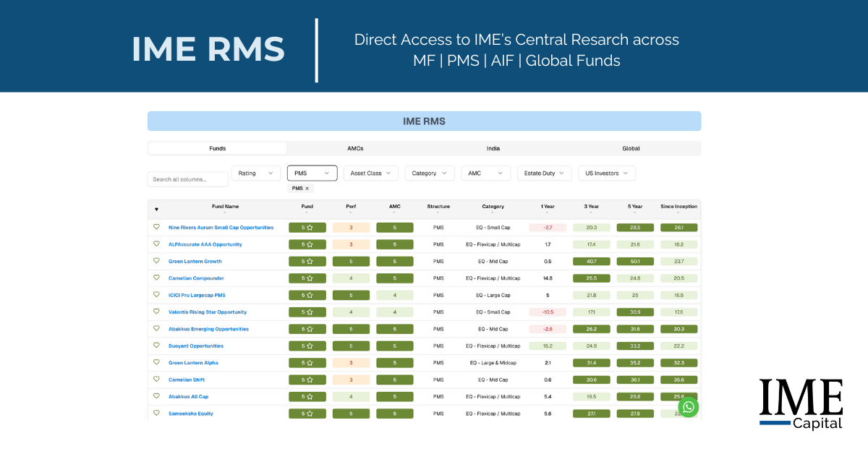Click heart icon beside Green Lantern Growth
The image size is (868, 454).
tap(156, 261)
